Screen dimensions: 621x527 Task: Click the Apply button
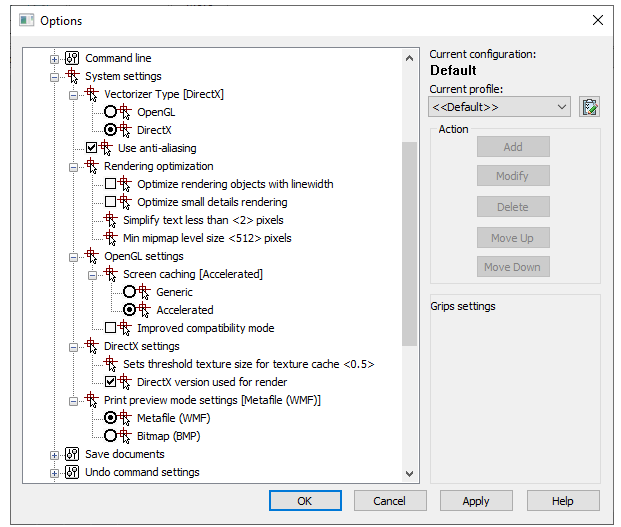(x=476, y=501)
